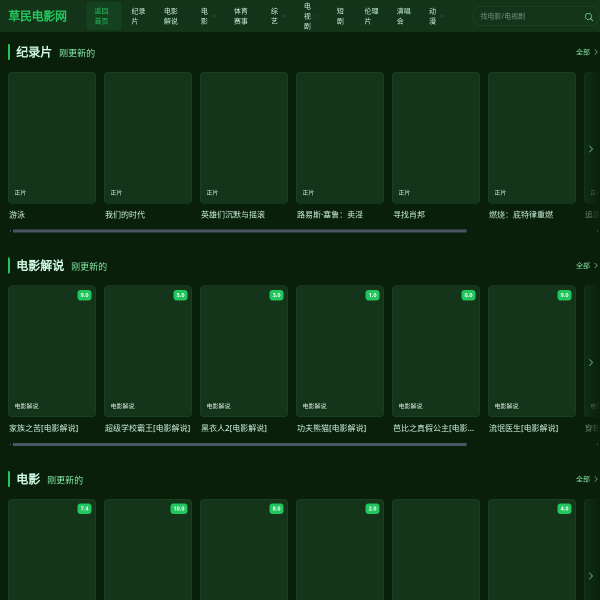Click the 游泳 title text
Viewport: 600px width, 600px height.
[x=17, y=215]
